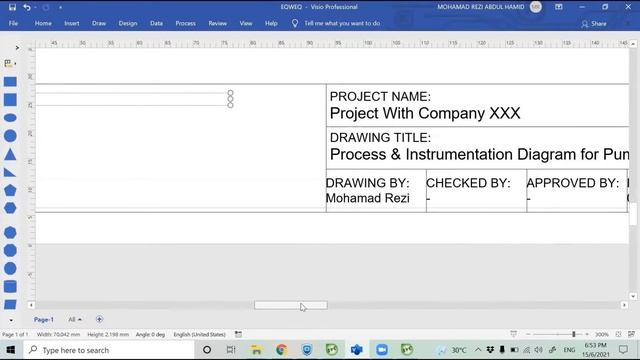
Task: Select the 'Mohamad Rezi' drawing-by text
Action: click(368, 198)
